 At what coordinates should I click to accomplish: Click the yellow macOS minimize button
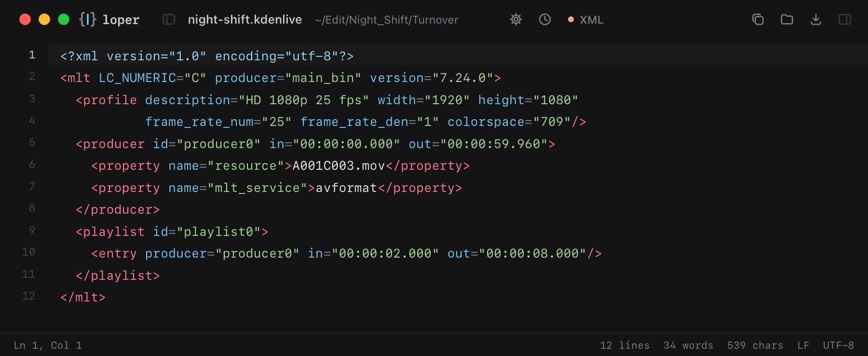pos(44,19)
